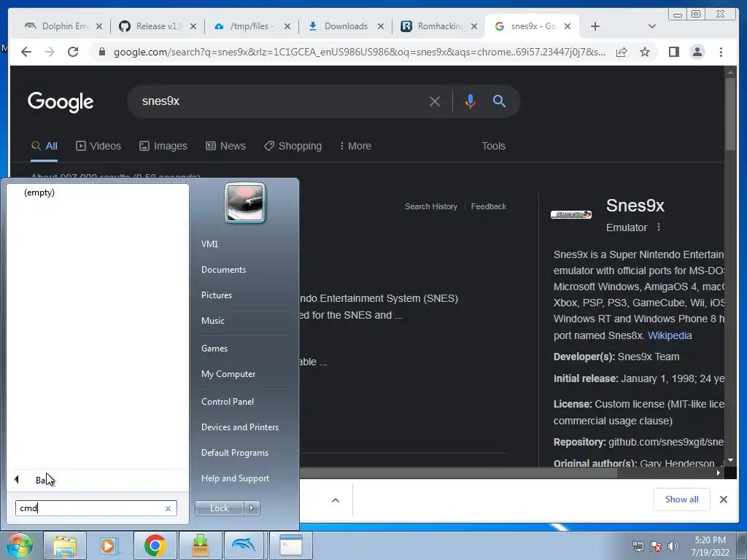Image resolution: width=747 pixels, height=560 pixels.
Task: Click the share page icon in address bar
Action: pyautogui.click(x=622, y=52)
